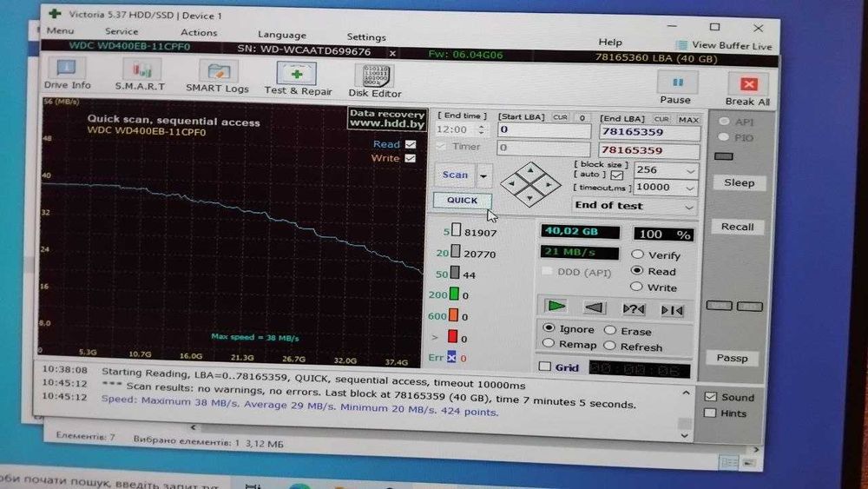Enable the Grid checkbox
The height and width of the screenshot is (489, 868).
click(x=545, y=366)
